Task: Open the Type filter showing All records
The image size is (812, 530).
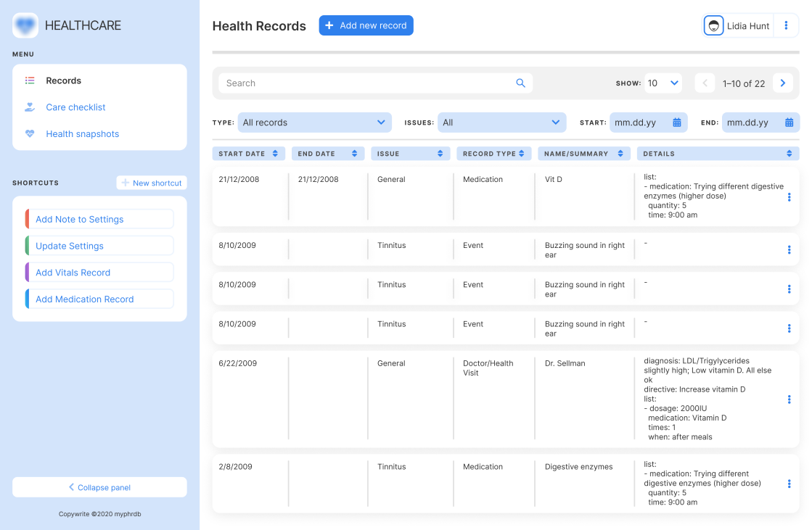Action: 315,122
